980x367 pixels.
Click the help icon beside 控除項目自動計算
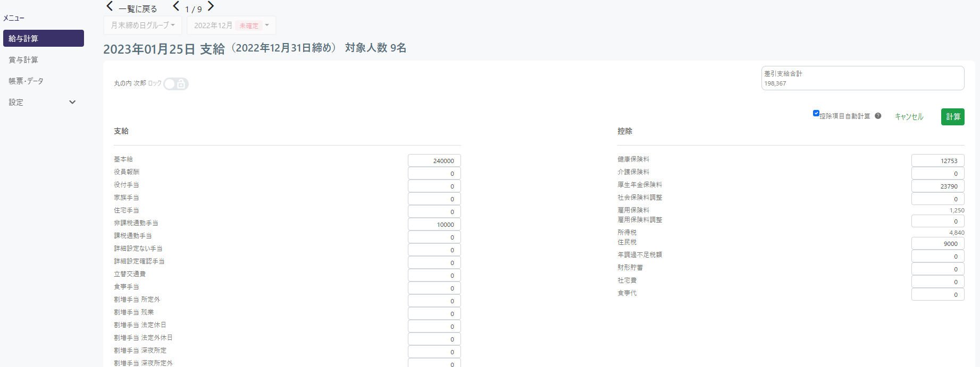tap(878, 116)
